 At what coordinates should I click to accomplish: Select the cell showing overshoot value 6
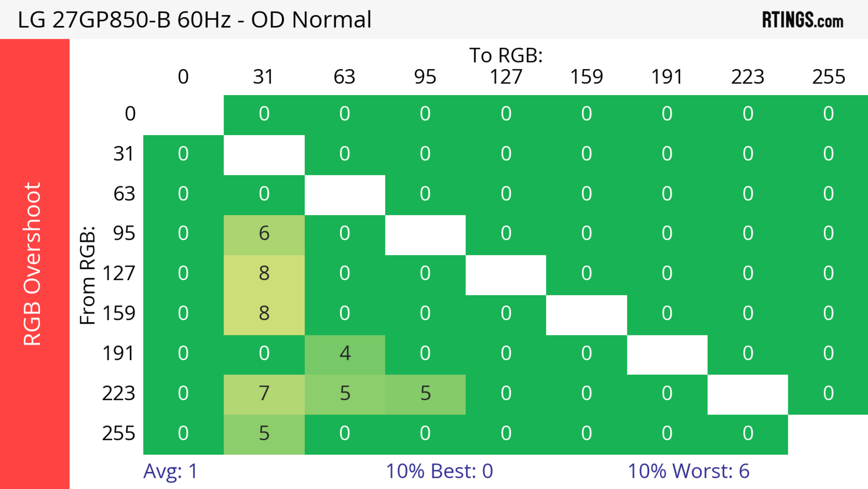coord(264,234)
